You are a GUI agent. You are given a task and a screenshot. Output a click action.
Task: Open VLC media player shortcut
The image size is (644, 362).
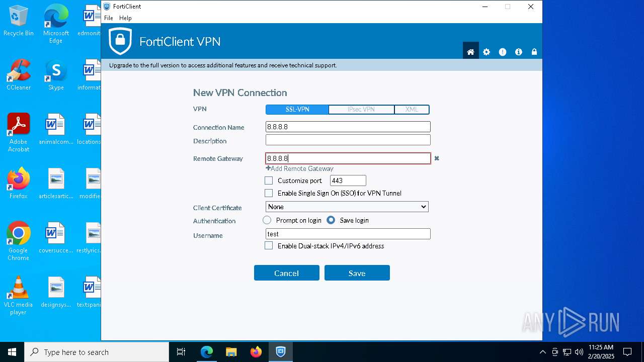coord(19,296)
